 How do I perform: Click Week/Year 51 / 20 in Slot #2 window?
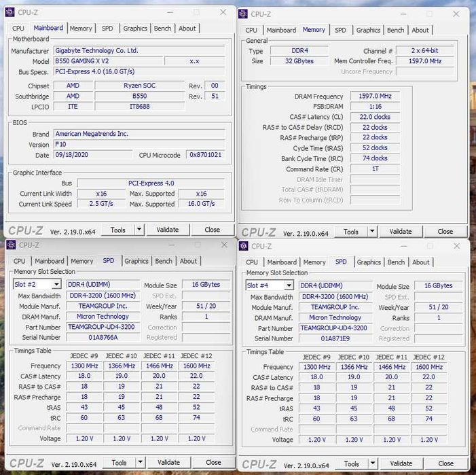pyautogui.click(x=206, y=306)
